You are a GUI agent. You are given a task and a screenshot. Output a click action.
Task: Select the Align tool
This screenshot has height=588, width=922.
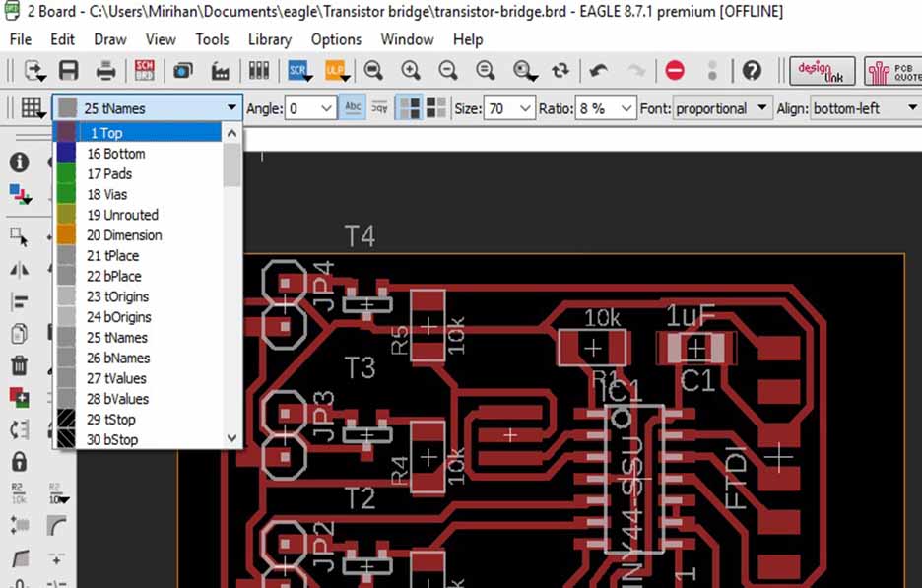coord(20,302)
